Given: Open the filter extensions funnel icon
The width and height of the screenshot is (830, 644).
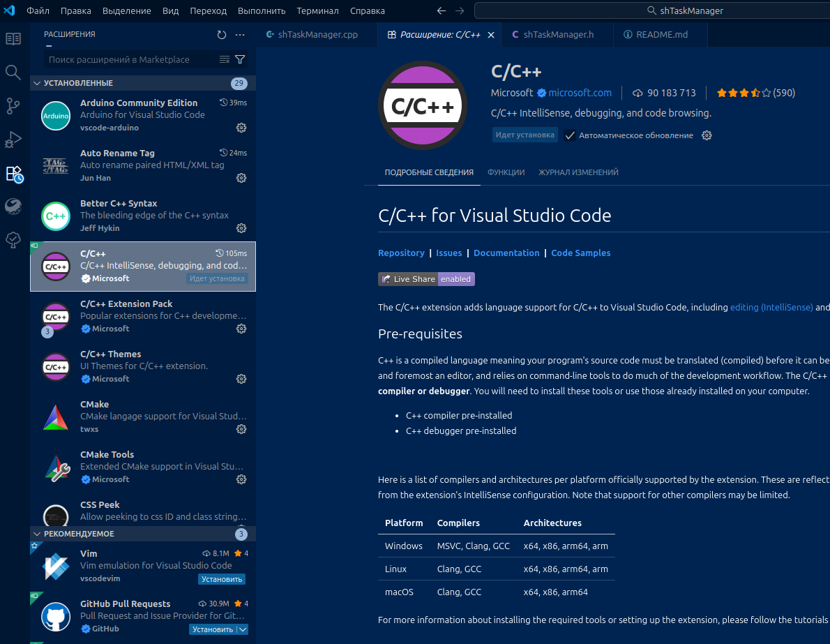Looking at the screenshot, I should pos(240,60).
